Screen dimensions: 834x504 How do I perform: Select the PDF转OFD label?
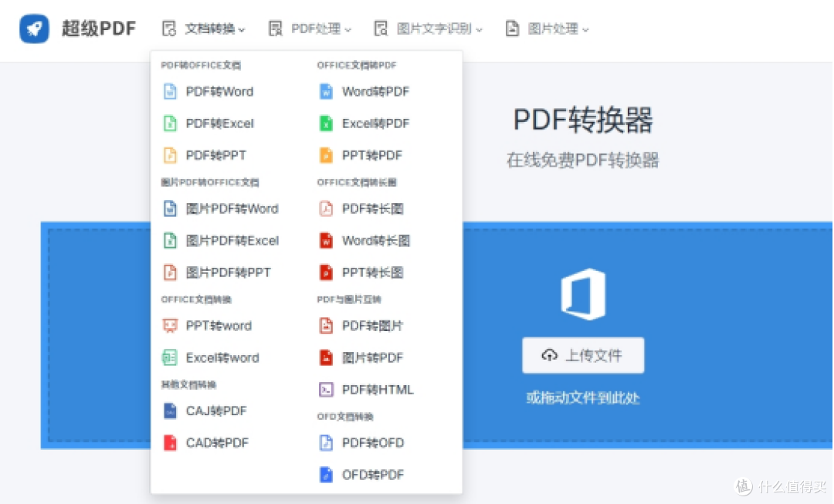click(373, 442)
